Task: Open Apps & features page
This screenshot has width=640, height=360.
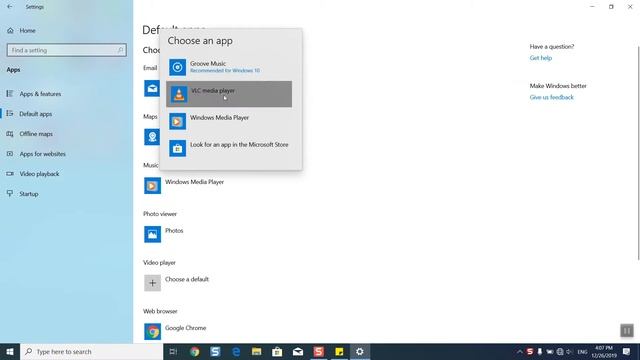Action: coord(40,94)
